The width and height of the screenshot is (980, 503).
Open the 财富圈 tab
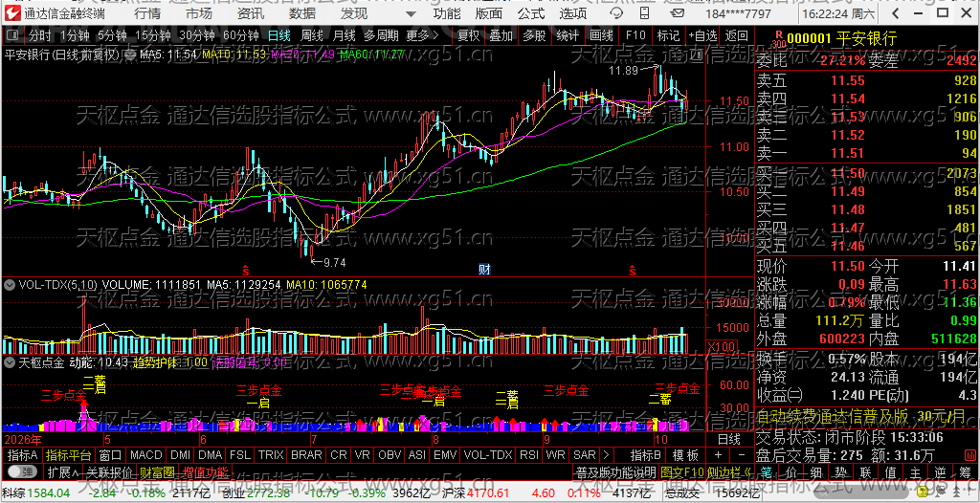click(157, 471)
